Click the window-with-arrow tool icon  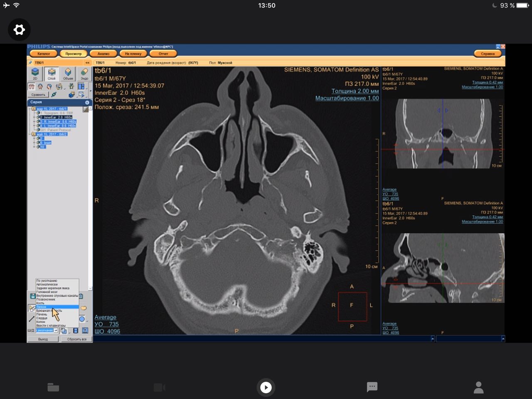click(81, 95)
